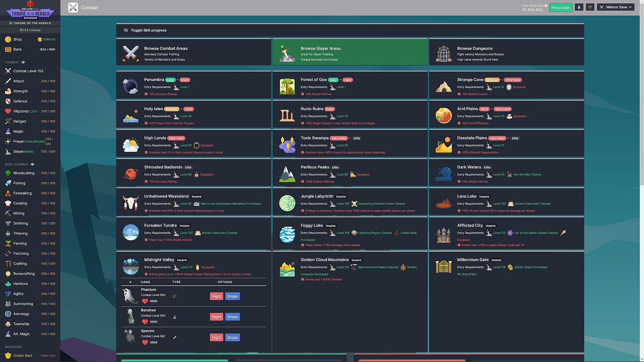The width and height of the screenshot is (644, 362).
Task: Expand the Afflicted City area
Action: (x=506, y=233)
